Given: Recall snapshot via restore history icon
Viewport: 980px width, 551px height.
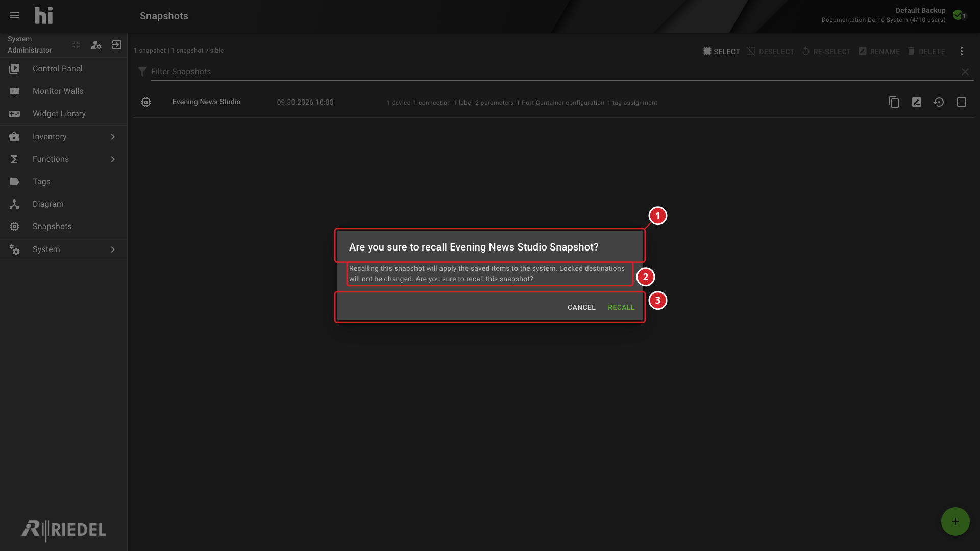Looking at the screenshot, I should click(x=939, y=102).
